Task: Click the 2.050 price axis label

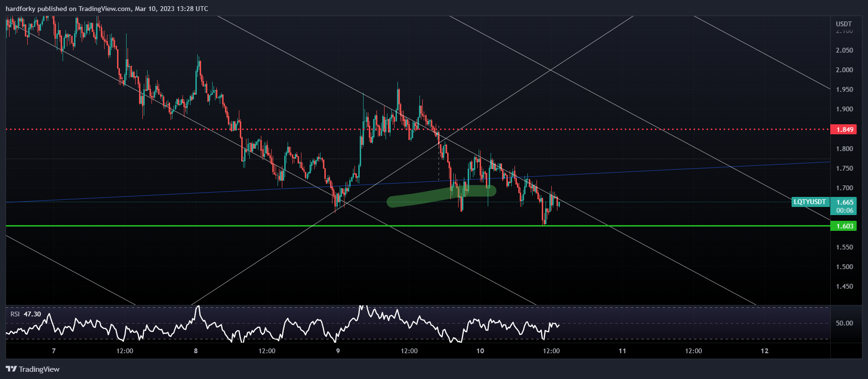Action: point(844,50)
